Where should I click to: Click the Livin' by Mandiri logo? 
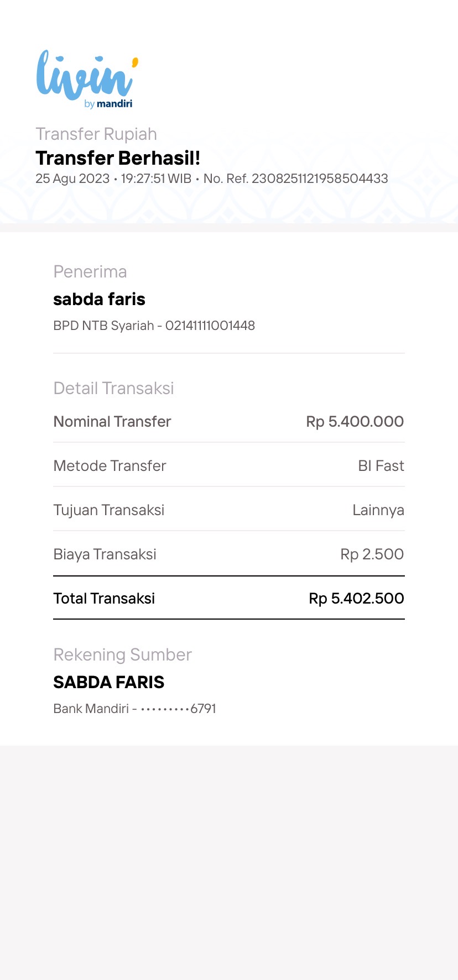click(87, 80)
